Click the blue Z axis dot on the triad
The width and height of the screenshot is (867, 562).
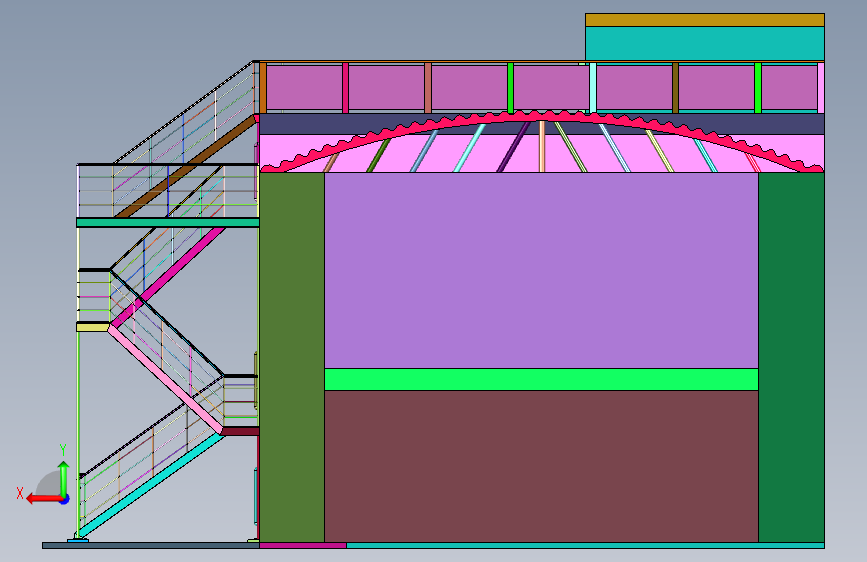click(65, 500)
